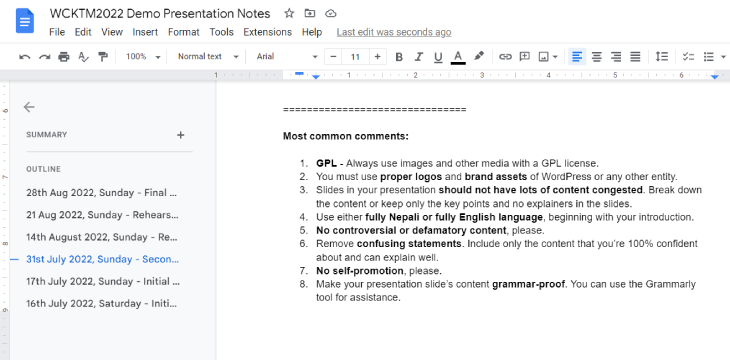Image resolution: width=730 pixels, height=360 pixels.
Task: Open the 'Last edit was seconds ago' link
Action: click(x=394, y=32)
